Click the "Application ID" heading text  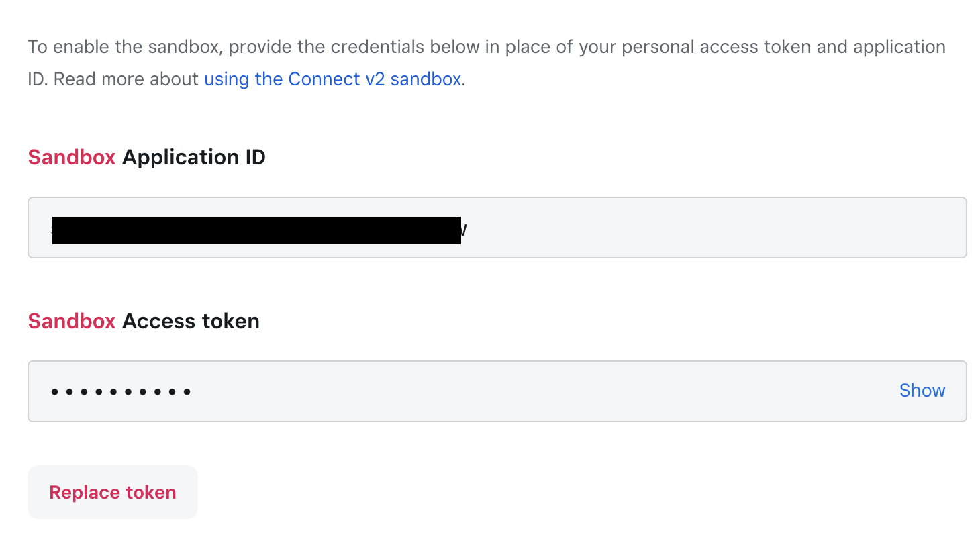pyautogui.click(x=194, y=158)
